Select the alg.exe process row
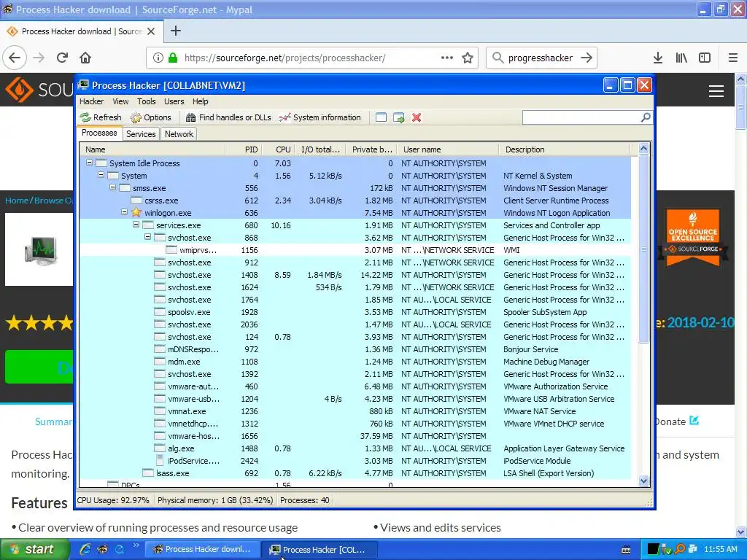Viewport: 747px width, 560px height. (355, 448)
